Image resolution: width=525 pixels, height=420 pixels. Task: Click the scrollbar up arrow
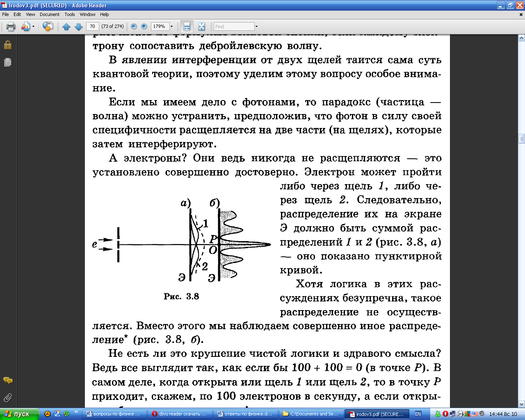[x=522, y=38]
